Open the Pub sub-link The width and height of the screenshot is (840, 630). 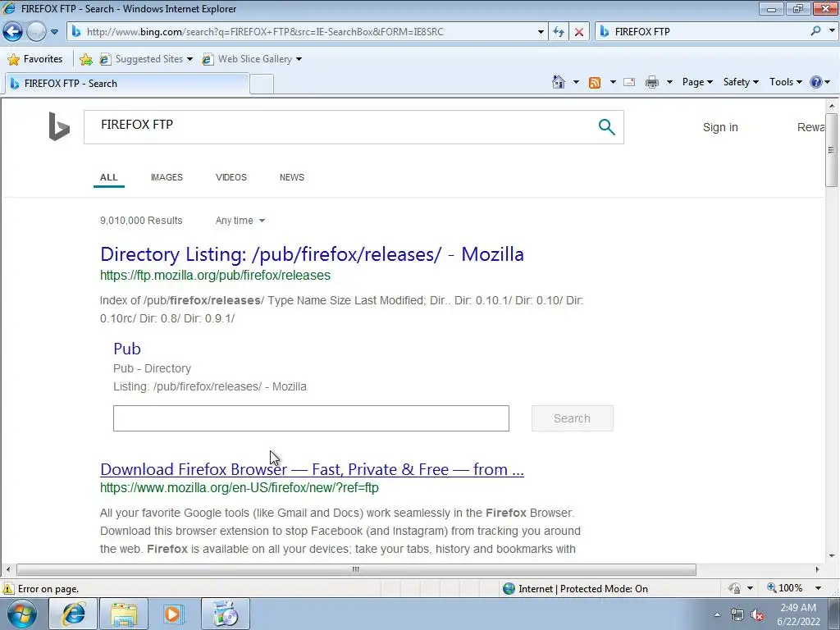[x=127, y=349]
